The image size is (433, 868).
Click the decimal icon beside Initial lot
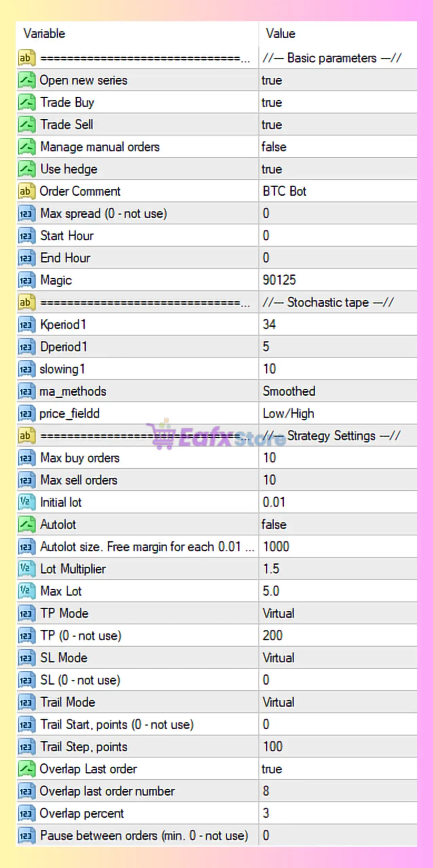(26, 502)
